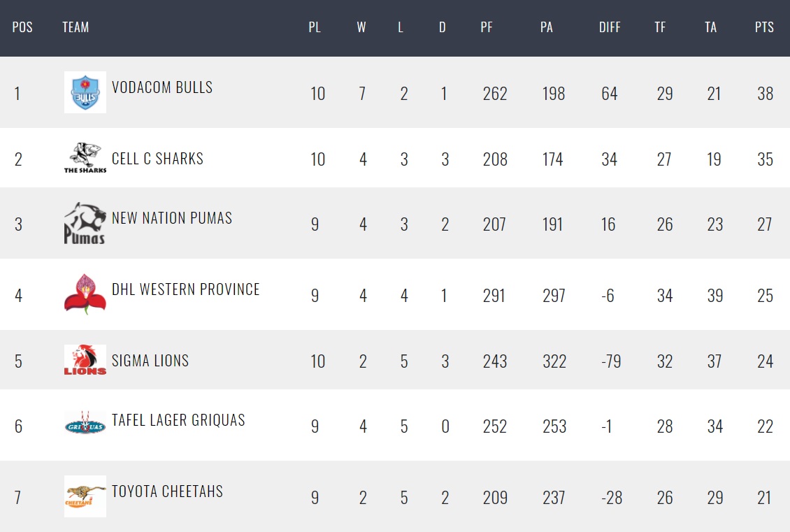Select the DHL Western Province flower logo
The width and height of the screenshot is (790, 532).
tap(85, 294)
